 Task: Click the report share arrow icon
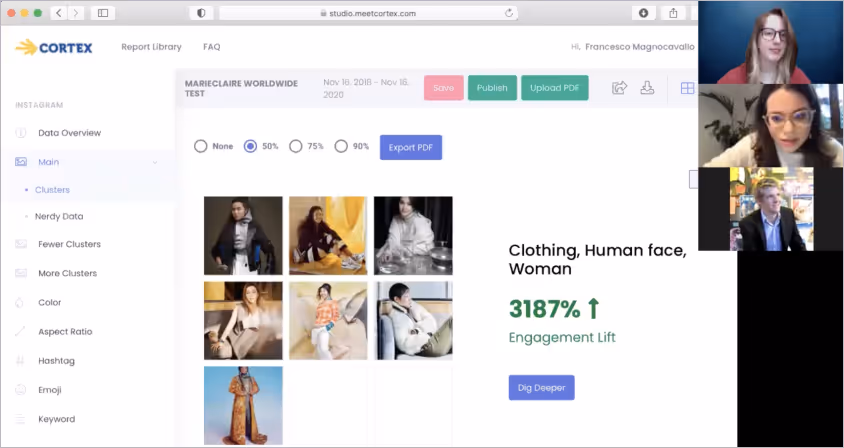[620, 88]
